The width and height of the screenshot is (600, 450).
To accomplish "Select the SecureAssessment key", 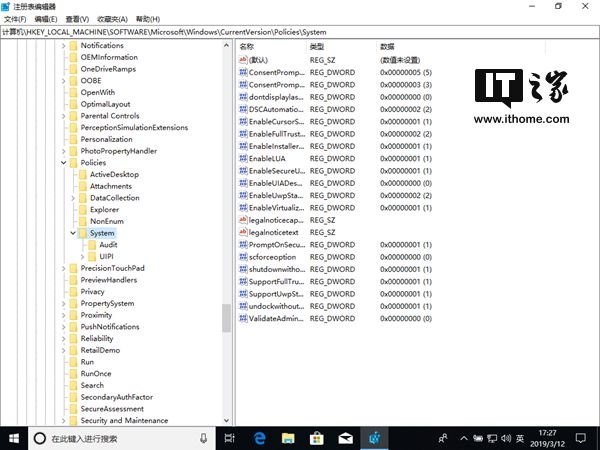I will 112,409.
